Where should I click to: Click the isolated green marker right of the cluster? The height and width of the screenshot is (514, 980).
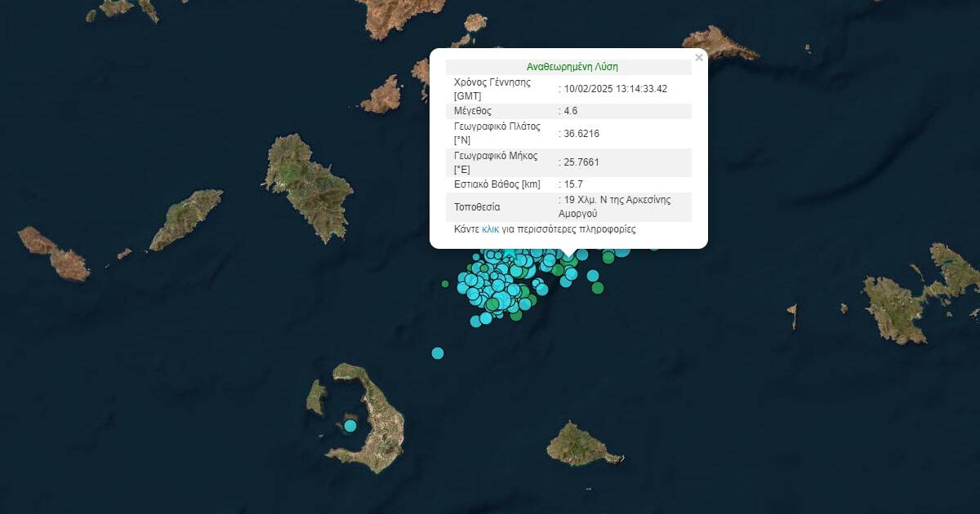[598, 287]
